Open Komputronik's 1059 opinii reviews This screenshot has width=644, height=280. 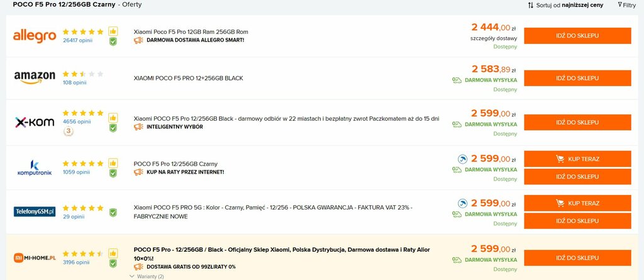76,172
